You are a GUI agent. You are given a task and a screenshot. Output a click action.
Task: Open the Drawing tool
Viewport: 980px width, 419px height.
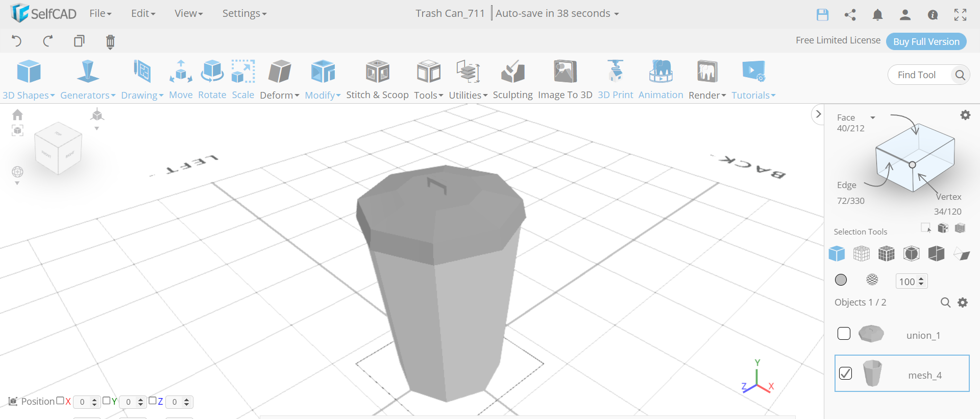(x=142, y=80)
